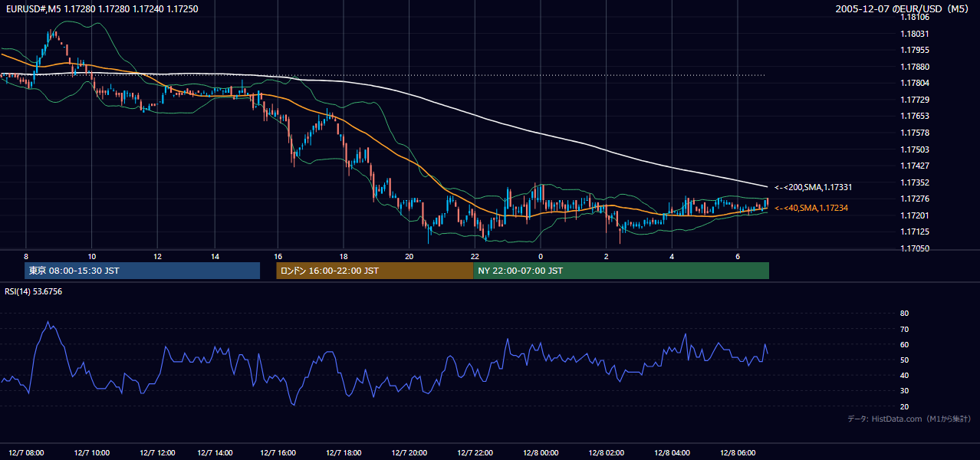Click the 12/7 10:00 date label
The width and height of the screenshot is (980, 460).
(x=92, y=453)
